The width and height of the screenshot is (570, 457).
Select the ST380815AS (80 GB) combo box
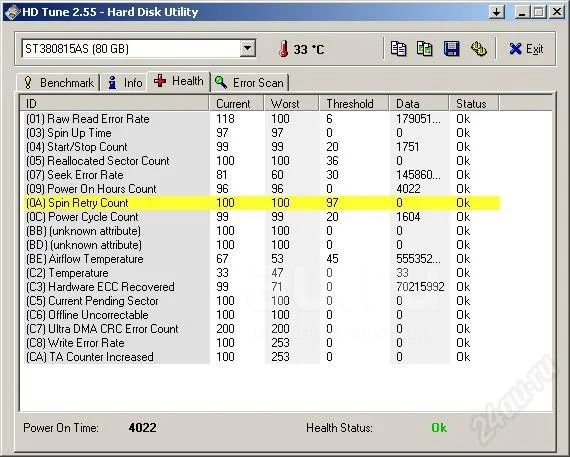tap(139, 49)
